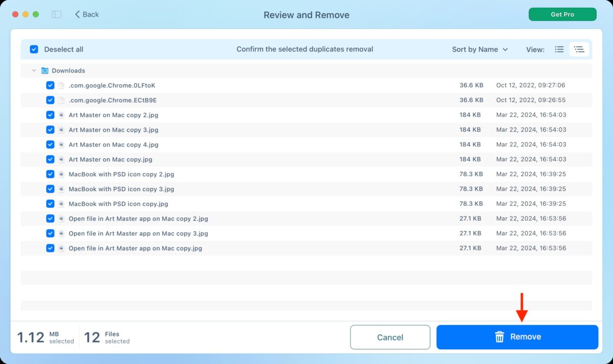Click the 1.12 MB selected size indicator

click(x=45, y=337)
